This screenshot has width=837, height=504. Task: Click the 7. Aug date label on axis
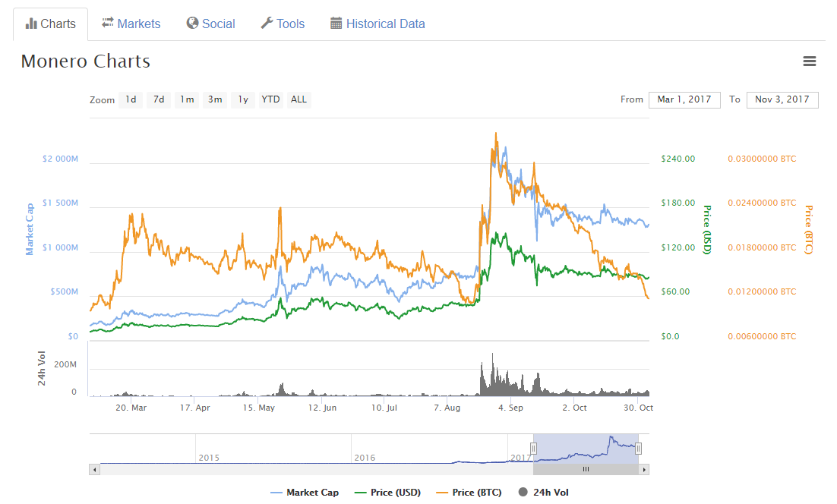coord(447,408)
